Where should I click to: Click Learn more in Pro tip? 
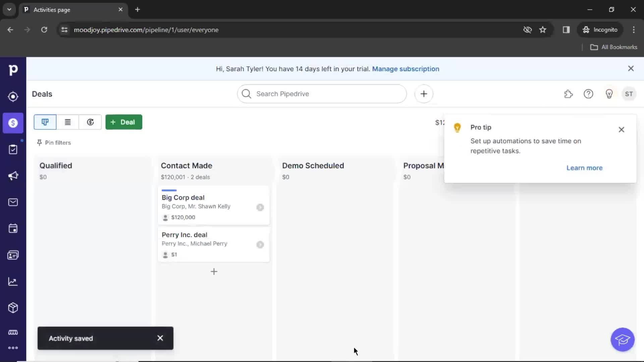point(584,168)
